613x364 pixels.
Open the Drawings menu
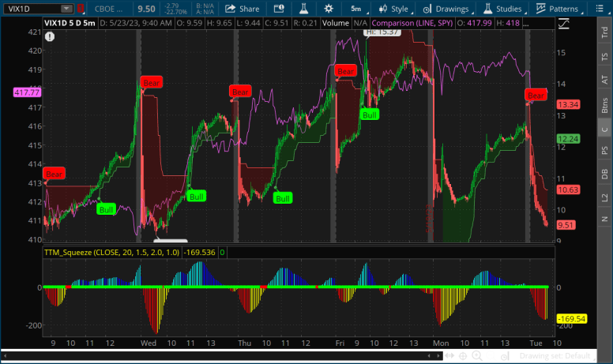point(448,9)
